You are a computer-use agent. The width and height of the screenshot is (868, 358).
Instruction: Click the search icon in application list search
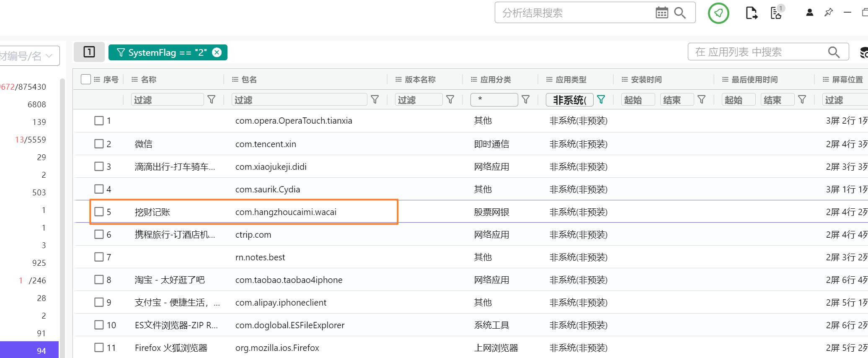(x=834, y=52)
